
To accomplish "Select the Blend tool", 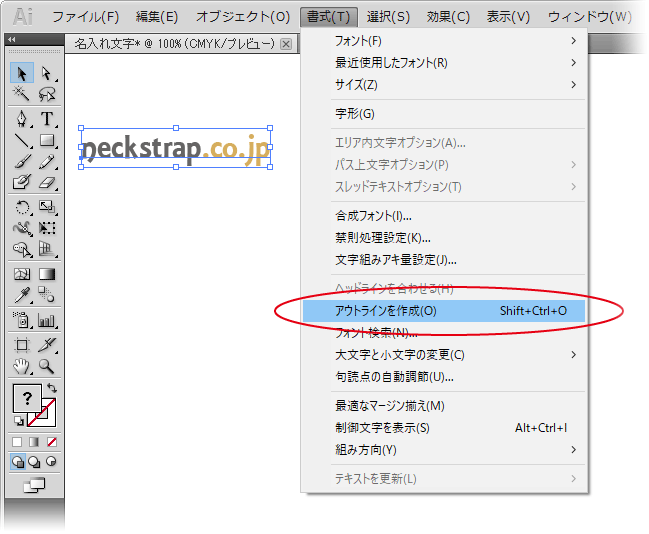I will click(47, 295).
